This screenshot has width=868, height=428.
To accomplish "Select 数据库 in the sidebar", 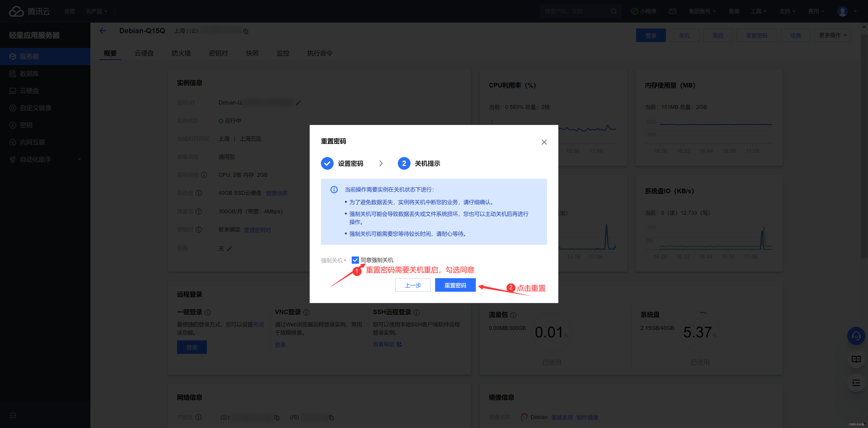I will click(x=45, y=73).
